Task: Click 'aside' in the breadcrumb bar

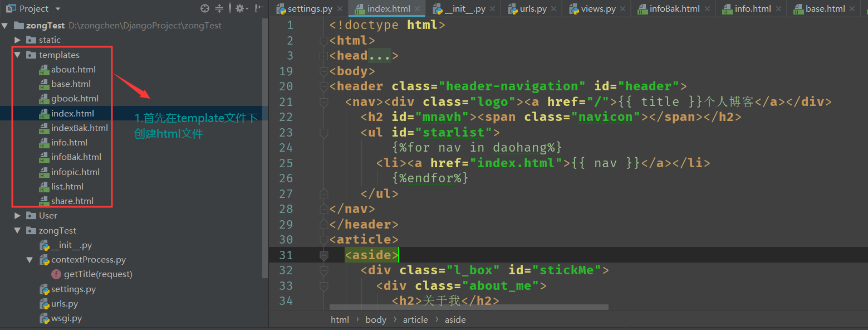Action: click(x=455, y=320)
